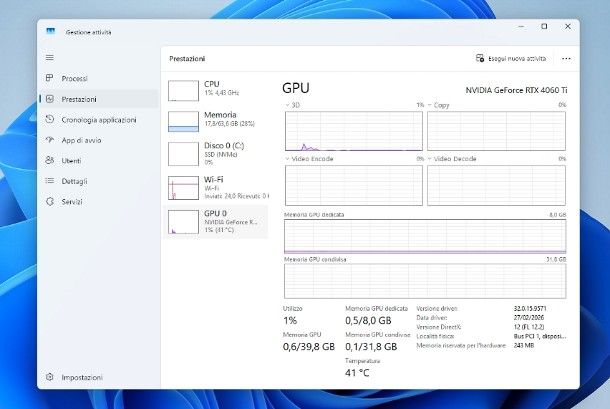Switch to the Dettagli page
610x409 pixels.
(x=99, y=181)
